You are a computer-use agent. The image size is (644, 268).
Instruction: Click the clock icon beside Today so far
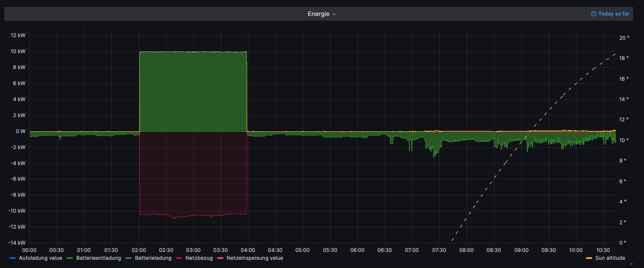point(594,14)
